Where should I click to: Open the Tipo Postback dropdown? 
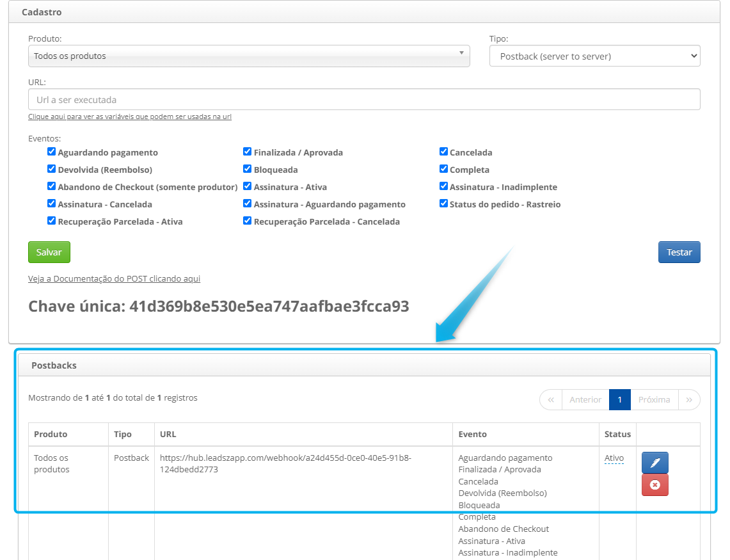tap(594, 56)
